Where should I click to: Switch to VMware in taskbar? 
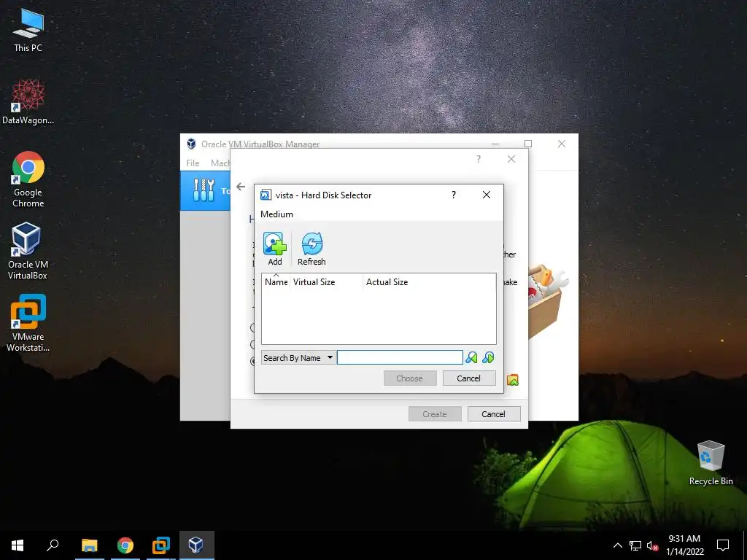(x=161, y=545)
